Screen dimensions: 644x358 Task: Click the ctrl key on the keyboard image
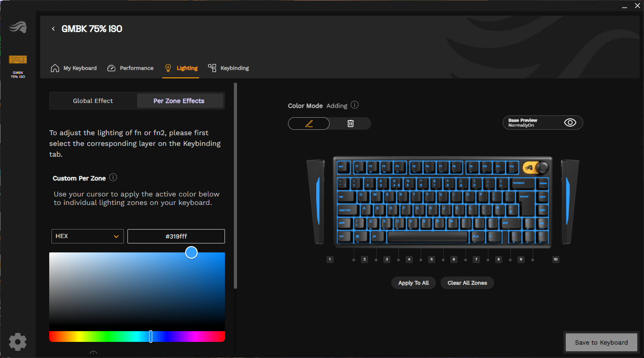point(344,237)
